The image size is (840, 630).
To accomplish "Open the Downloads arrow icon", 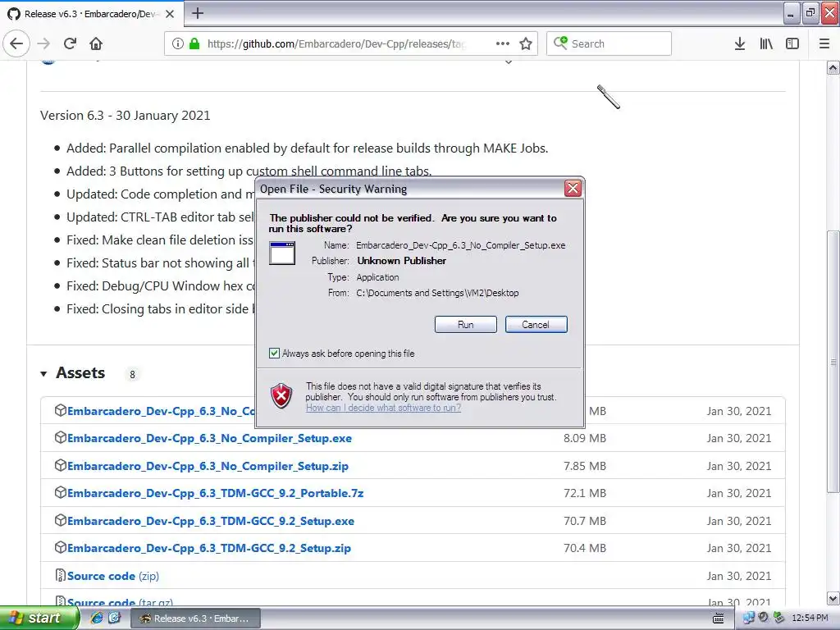I will click(740, 43).
